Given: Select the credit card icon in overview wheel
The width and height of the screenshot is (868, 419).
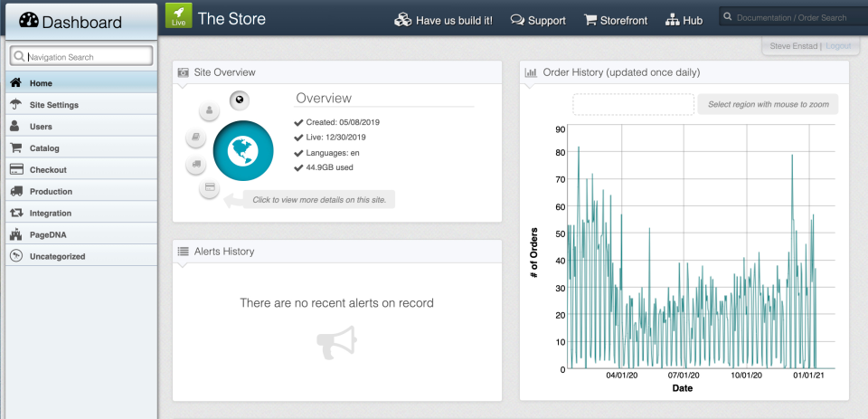Looking at the screenshot, I should pyautogui.click(x=209, y=188).
